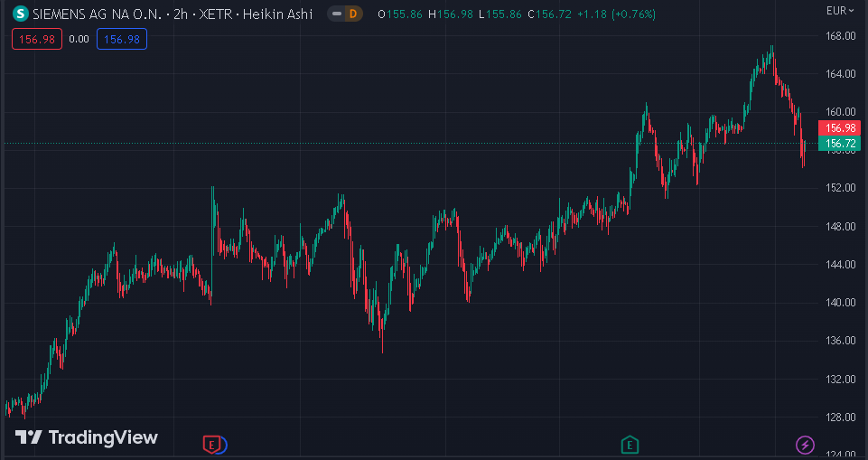Click the 136.00 price scale label
The width and height of the screenshot is (868, 460).
click(840, 341)
